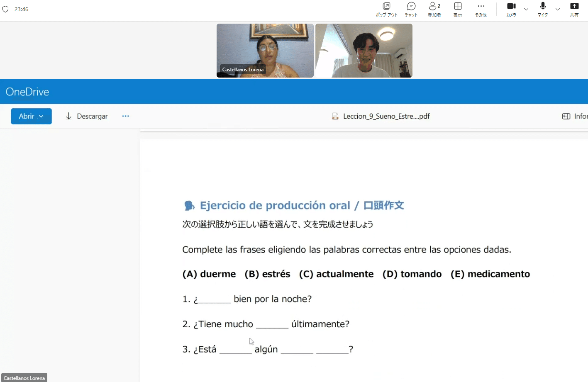Click the Leccion_9_Sueno_Estre....pdf filename

(x=386, y=116)
